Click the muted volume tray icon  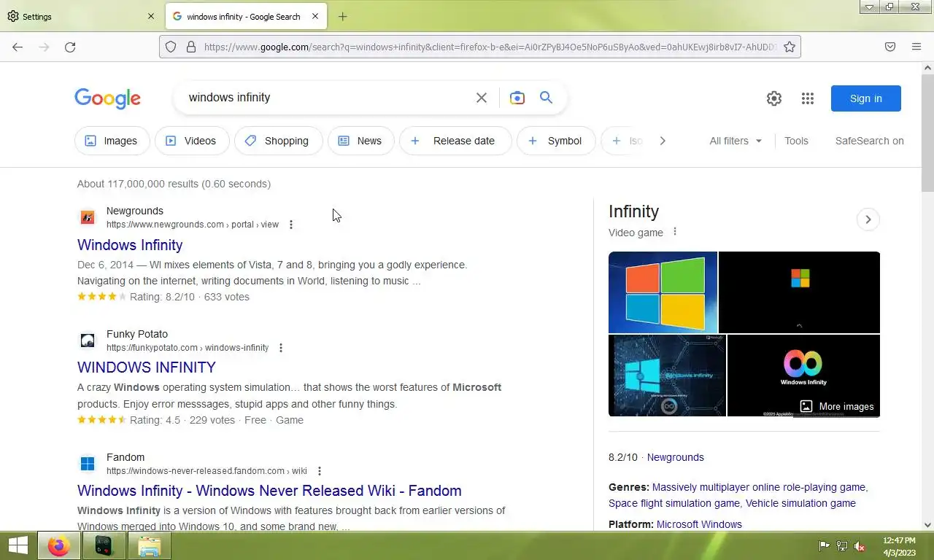(x=860, y=545)
